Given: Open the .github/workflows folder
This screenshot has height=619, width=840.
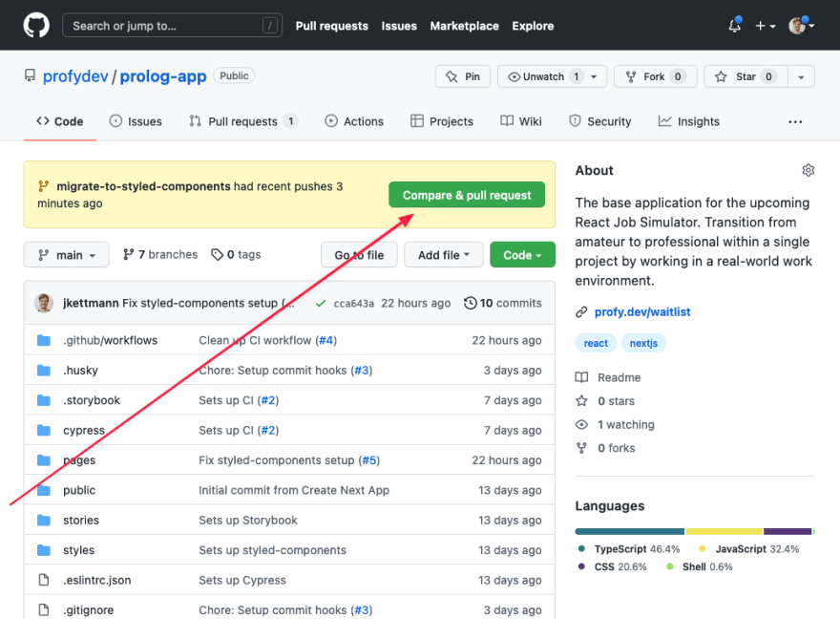Looking at the screenshot, I should (111, 340).
